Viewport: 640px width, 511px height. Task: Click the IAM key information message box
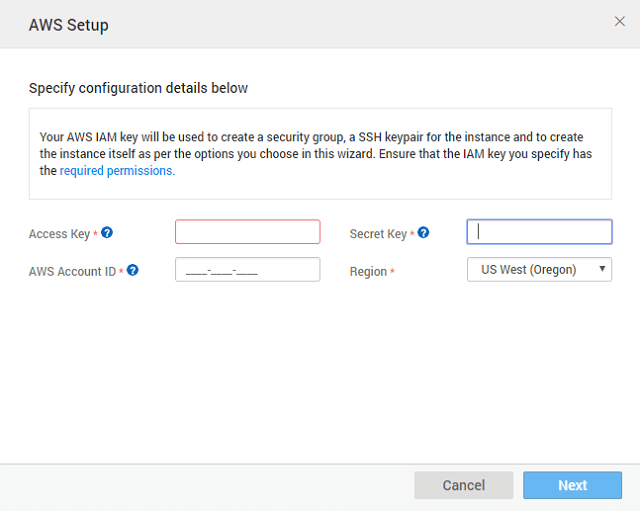click(x=319, y=153)
